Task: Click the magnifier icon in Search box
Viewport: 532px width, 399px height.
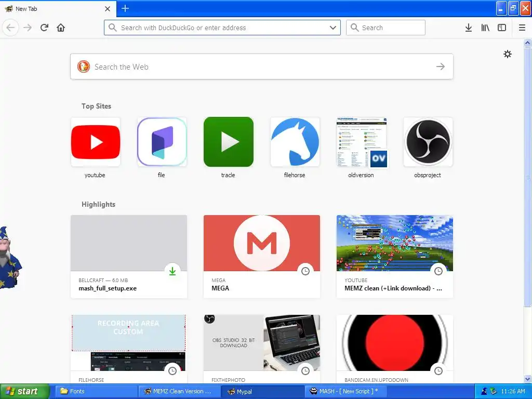Action: (354, 28)
